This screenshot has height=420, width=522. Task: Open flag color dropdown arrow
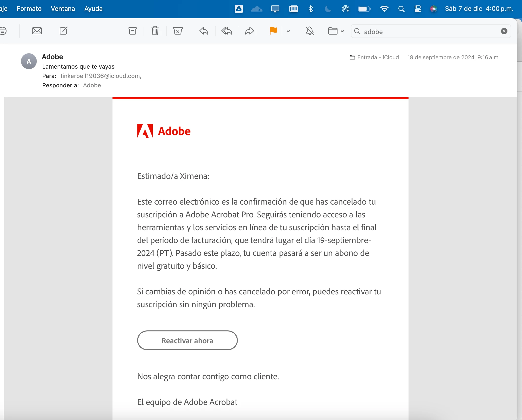pyautogui.click(x=288, y=31)
